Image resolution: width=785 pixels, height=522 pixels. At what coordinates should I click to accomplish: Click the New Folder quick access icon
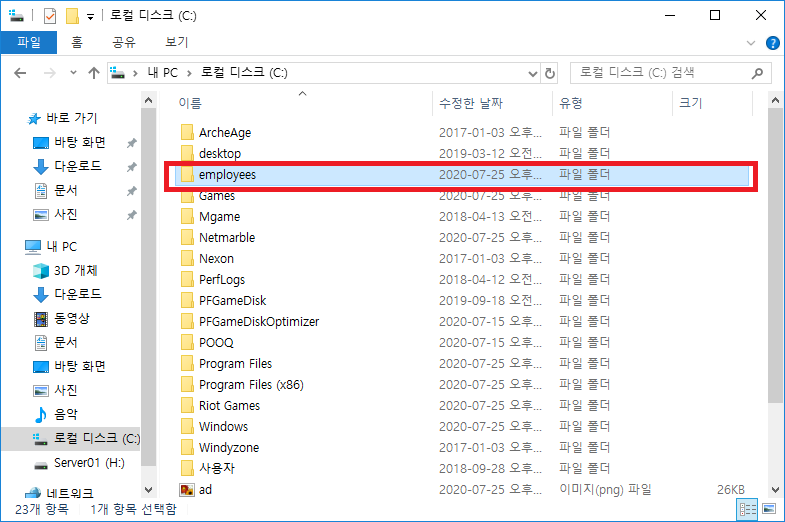[72, 16]
